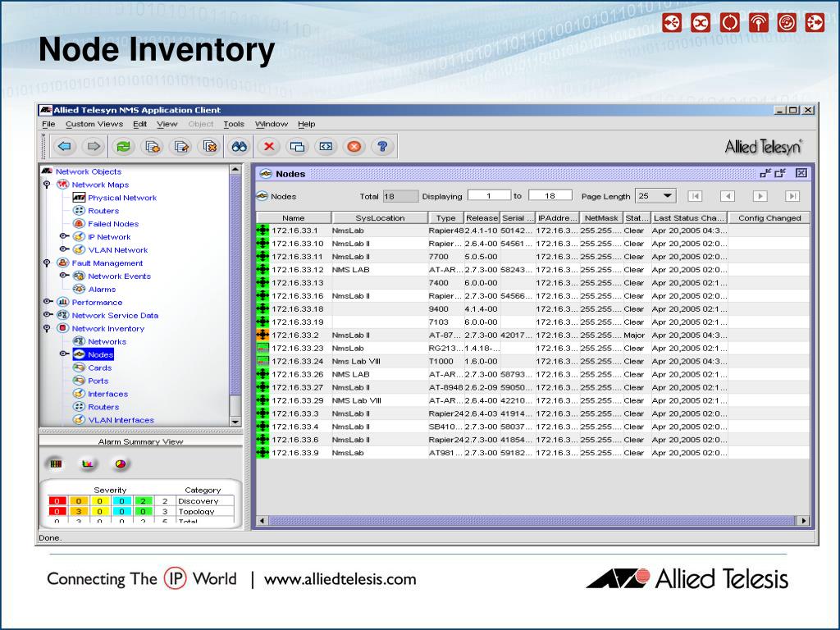
Task: Select Routers under Network Inventory
Action: [103, 407]
